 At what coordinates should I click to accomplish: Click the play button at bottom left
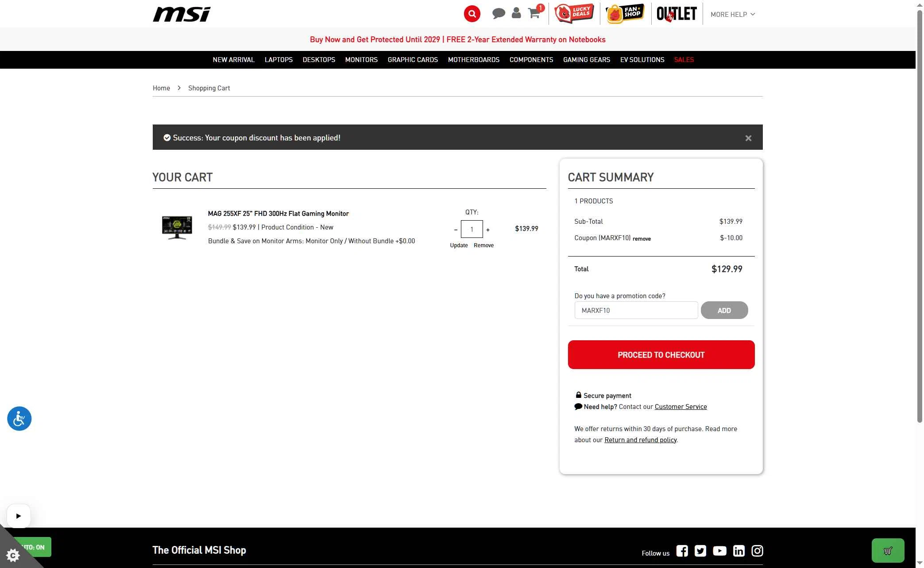point(19,516)
